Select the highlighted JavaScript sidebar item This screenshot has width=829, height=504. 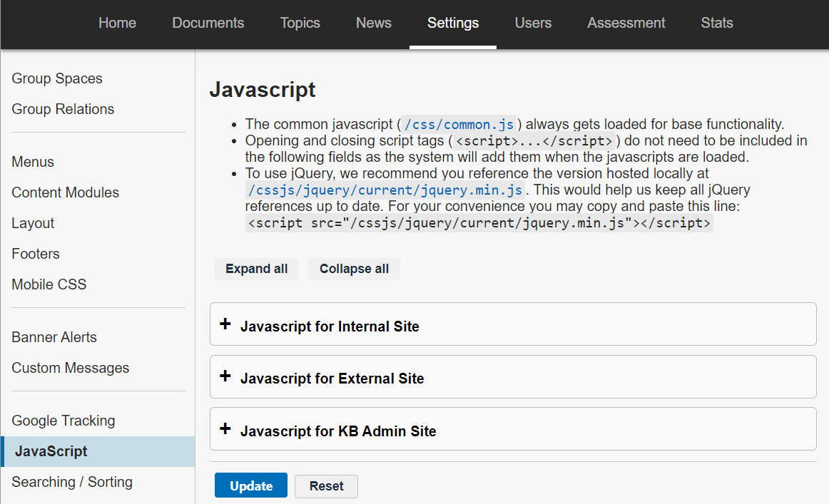tap(98, 452)
